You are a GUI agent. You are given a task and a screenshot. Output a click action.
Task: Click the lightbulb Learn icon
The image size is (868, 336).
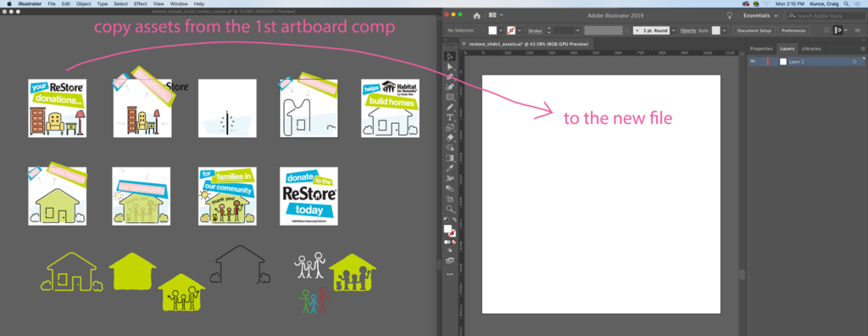730,15
